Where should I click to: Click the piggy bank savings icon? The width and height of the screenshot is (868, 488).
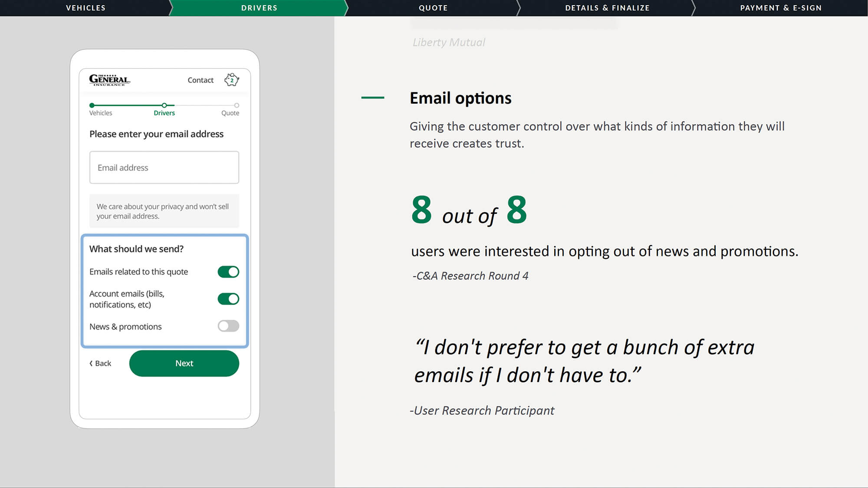[x=232, y=80]
